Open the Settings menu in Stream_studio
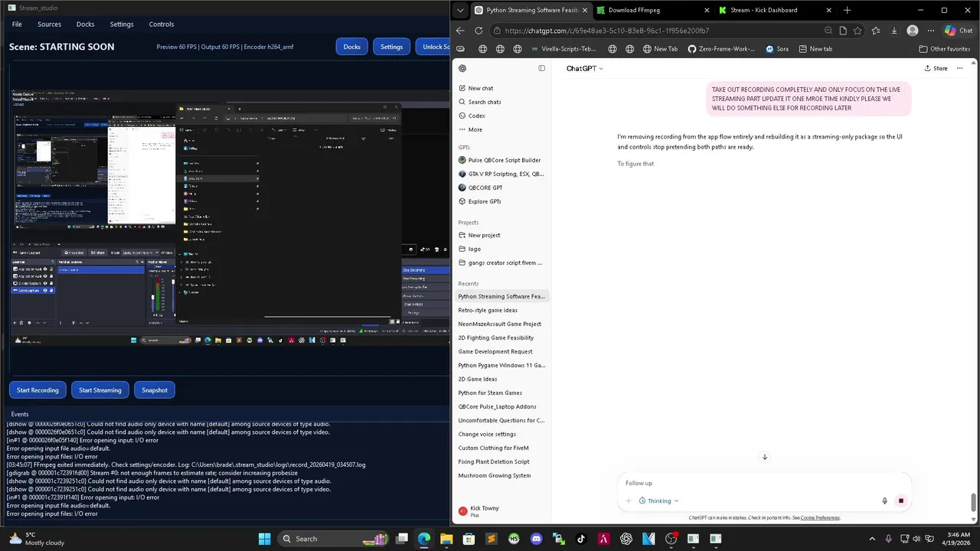The image size is (980, 551). click(122, 24)
